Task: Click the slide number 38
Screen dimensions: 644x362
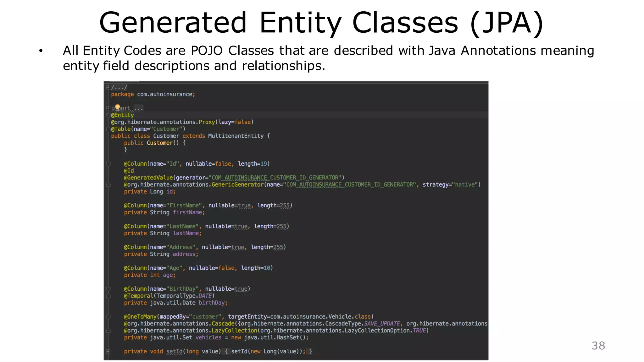Action: [x=598, y=346]
